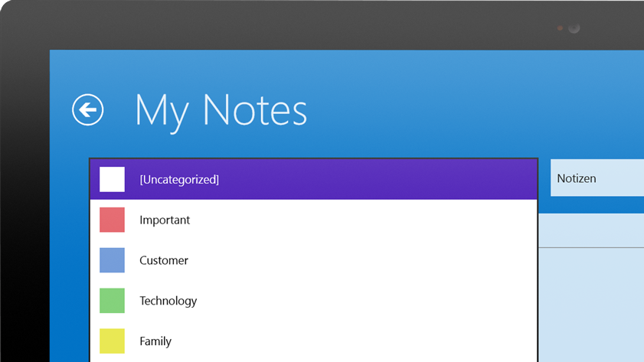Choose the green Technology color square

(x=112, y=301)
